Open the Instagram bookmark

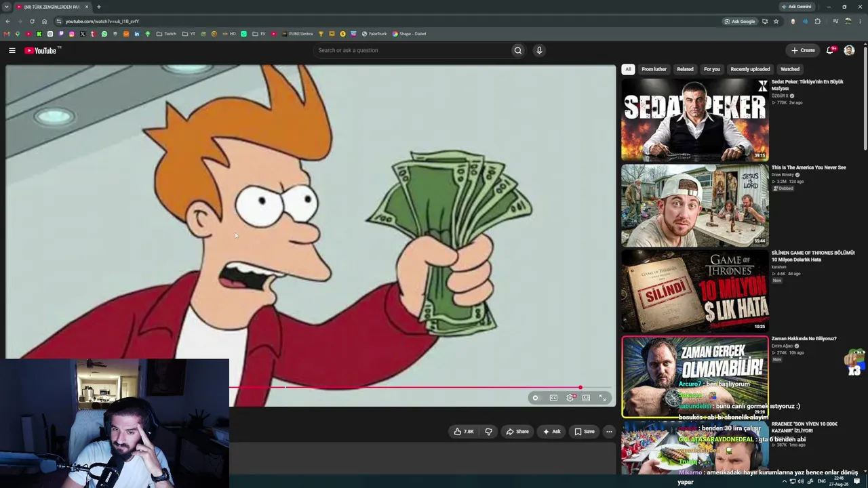[x=71, y=34]
